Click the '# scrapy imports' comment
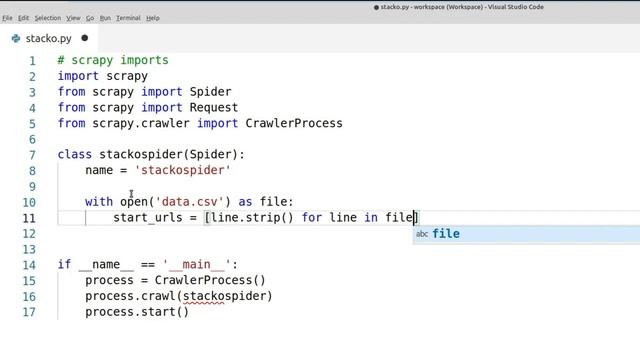This screenshot has width=640, height=360. point(113,60)
